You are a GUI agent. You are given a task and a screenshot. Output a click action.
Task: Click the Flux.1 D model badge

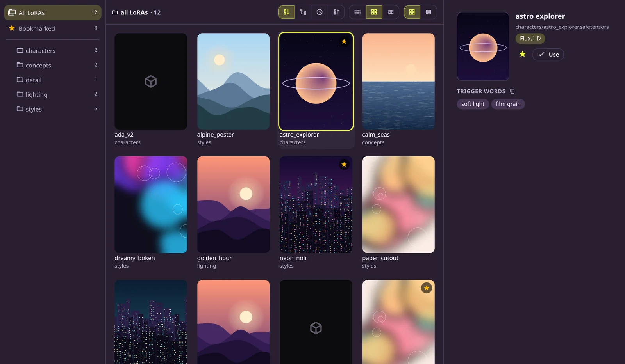coord(530,38)
